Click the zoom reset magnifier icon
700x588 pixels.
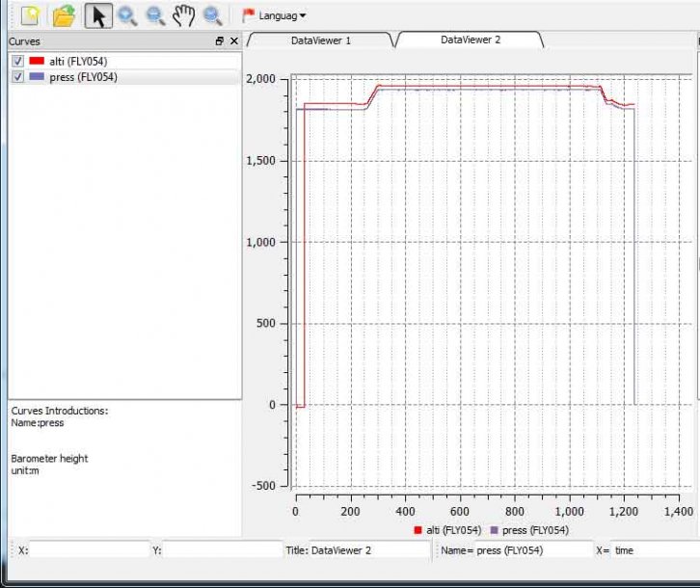pyautogui.click(x=212, y=15)
